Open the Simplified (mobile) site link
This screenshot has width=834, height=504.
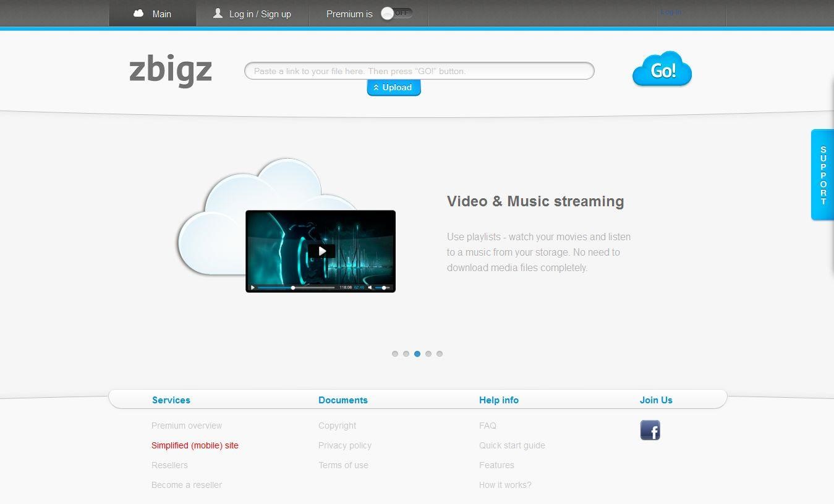[195, 445]
